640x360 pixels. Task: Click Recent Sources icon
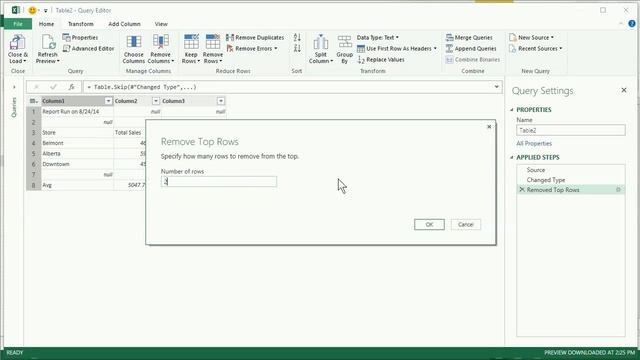513,48
